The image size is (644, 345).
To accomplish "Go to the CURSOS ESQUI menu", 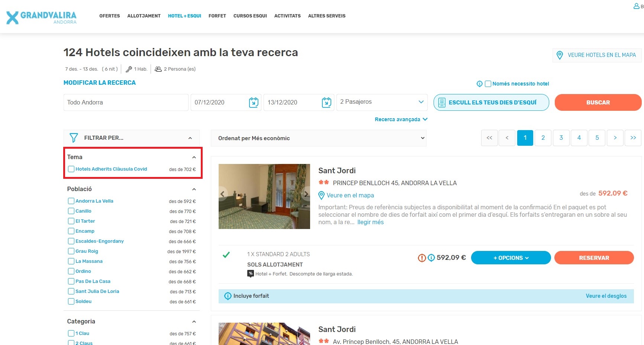I will coord(250,16).
